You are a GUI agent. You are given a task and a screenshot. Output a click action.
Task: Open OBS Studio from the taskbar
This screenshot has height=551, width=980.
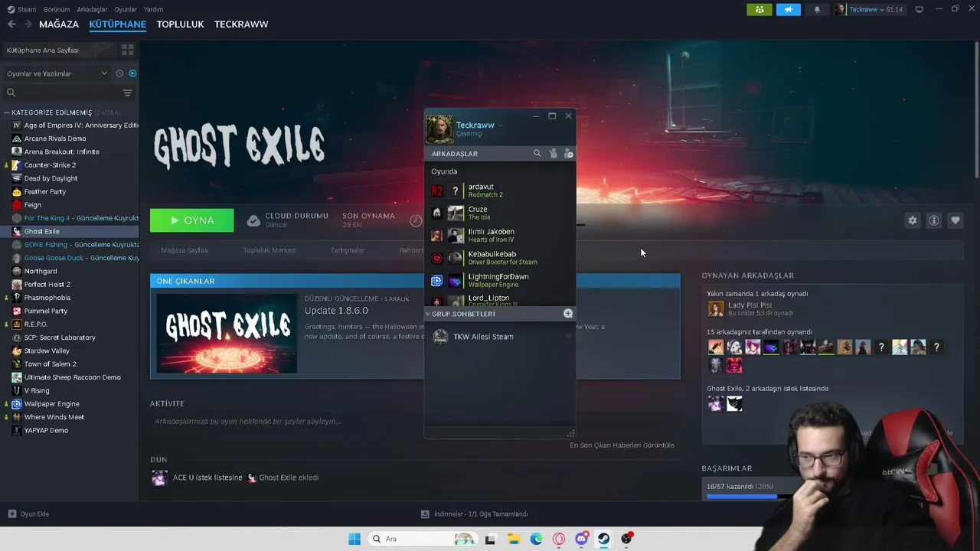coord(627,539)
